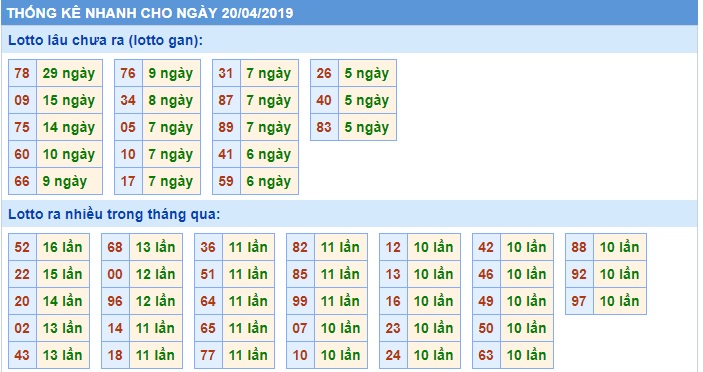Select lotto gan number 26
The width and height of the screenshot is (703, 372).
click(x=324, y=73)
